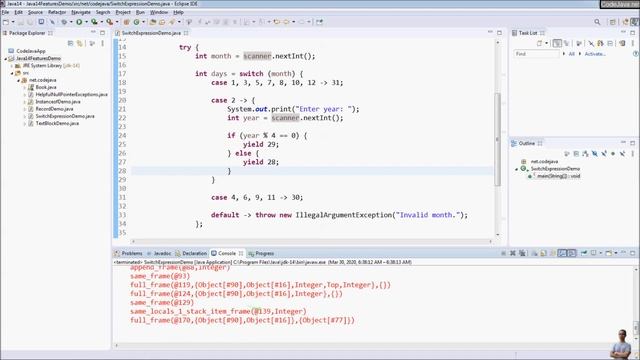The image size is (640, 360).
Task: Click the Pin Console icon
Action: point(584,253)
